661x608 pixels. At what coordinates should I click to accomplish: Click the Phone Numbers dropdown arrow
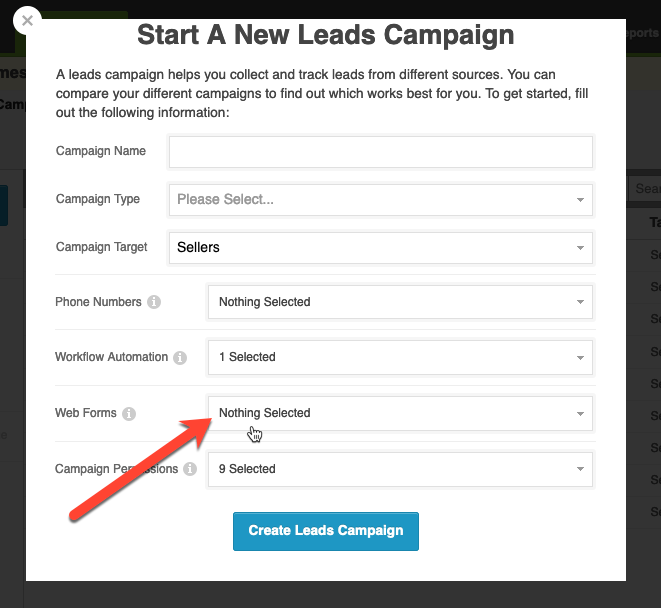tap(580, 302)
